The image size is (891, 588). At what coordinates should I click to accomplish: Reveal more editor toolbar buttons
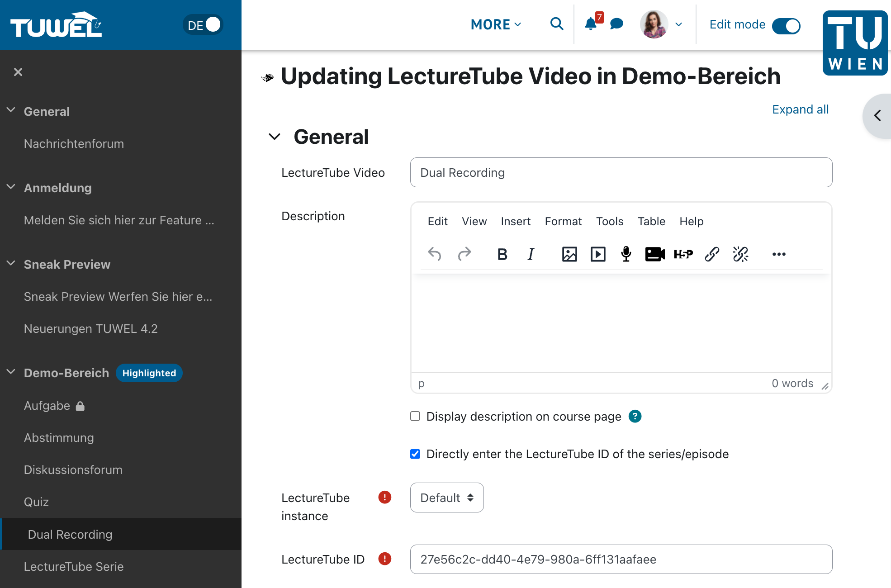779,254
